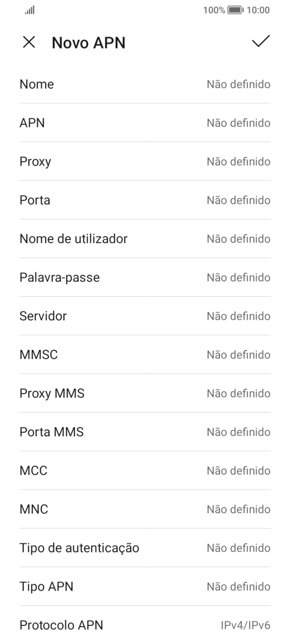This screenshot has height=644, width=290.
Task: Open Nome de utilizador to enter username
Action: (x=145, y=239)
